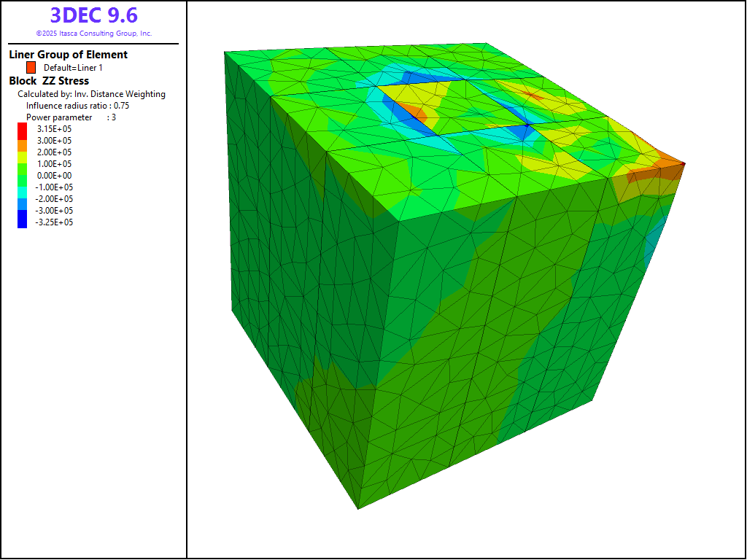Open the Itasca Consulting Group copyright line
This screenshot has width=747, height=560.
(93, 34)
